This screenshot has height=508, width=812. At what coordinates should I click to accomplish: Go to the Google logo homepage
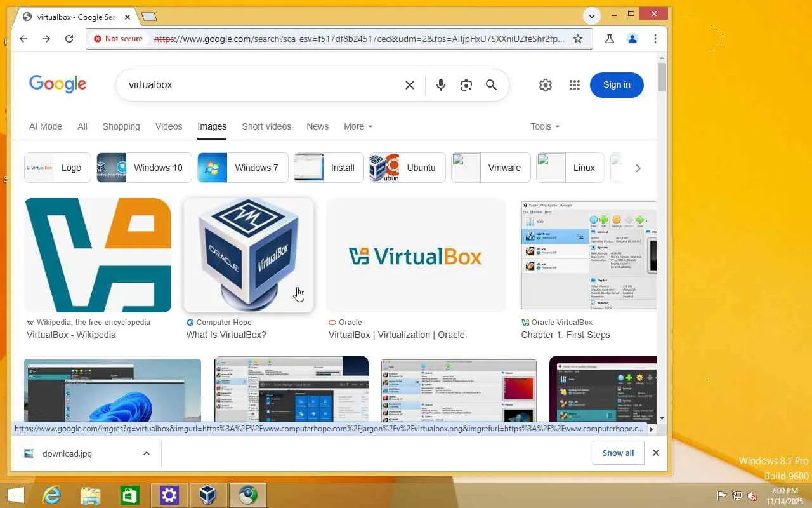(58, 84)
